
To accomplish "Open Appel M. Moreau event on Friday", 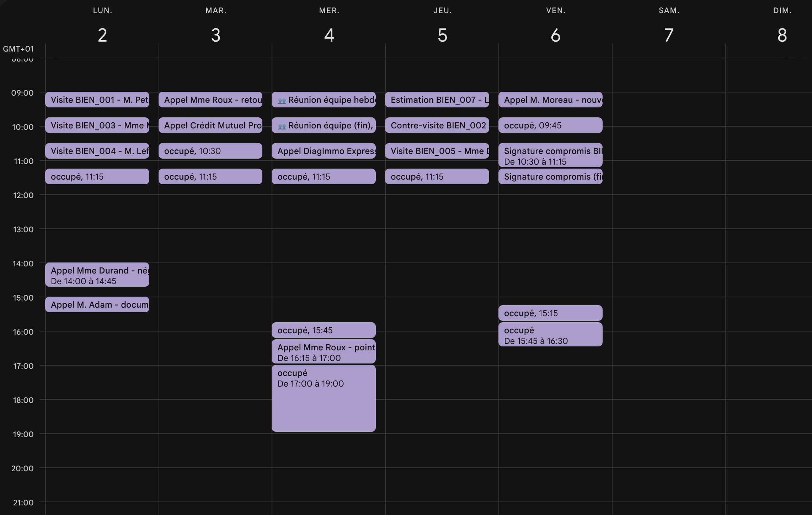I will [x=550, y=100].
